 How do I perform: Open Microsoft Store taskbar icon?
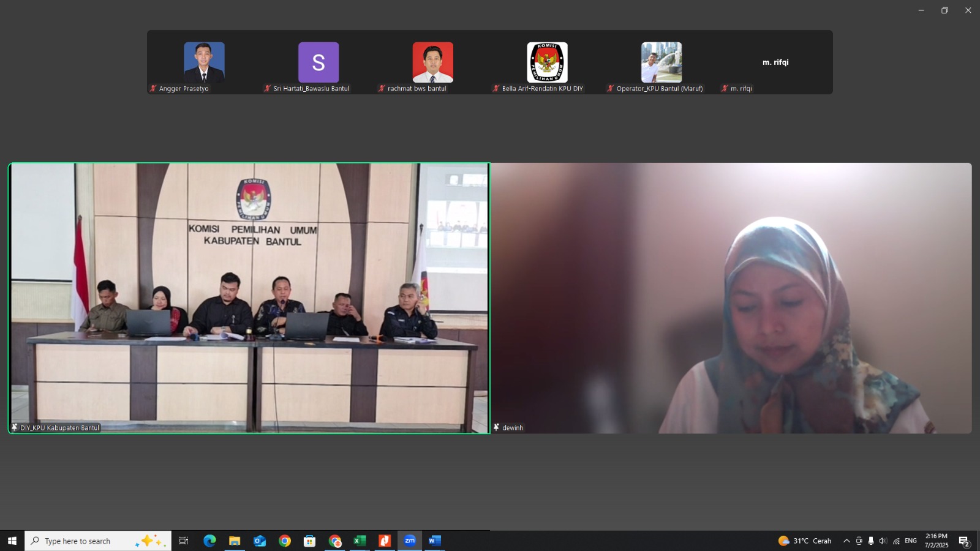tap(309, 541)
